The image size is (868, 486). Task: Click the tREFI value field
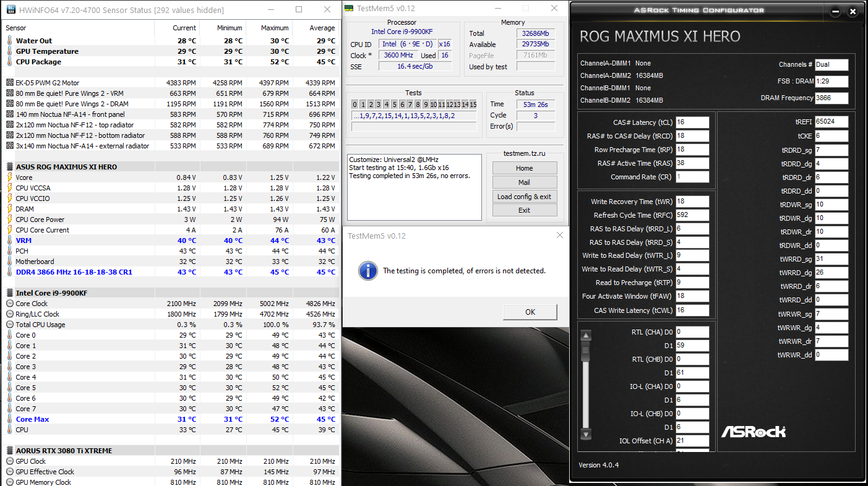[x=831, y=122]
